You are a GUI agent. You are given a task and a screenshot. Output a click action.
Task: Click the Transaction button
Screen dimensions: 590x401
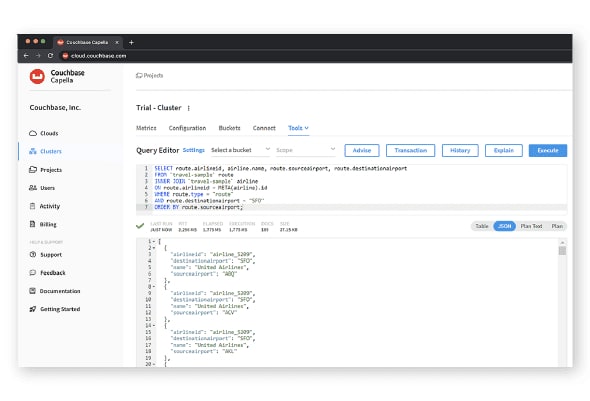click(411, 150)
